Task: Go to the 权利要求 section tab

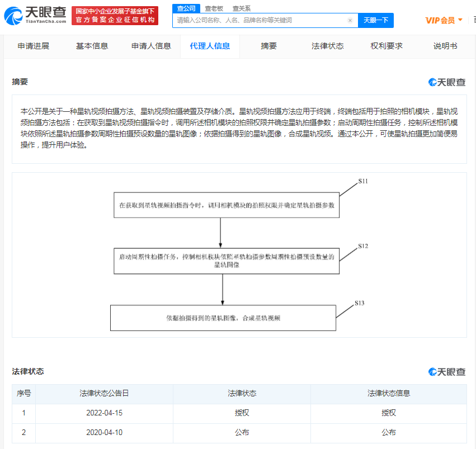Action: (387, 46)
